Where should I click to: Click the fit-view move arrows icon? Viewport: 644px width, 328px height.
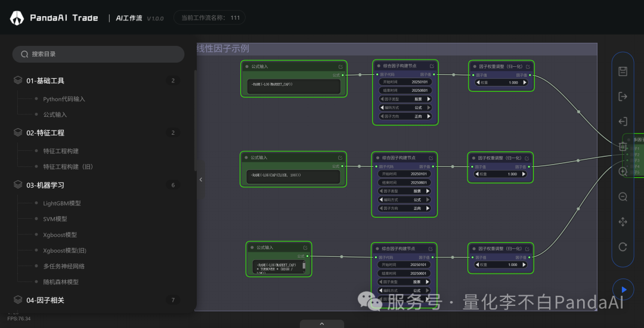tap(623, 222)
